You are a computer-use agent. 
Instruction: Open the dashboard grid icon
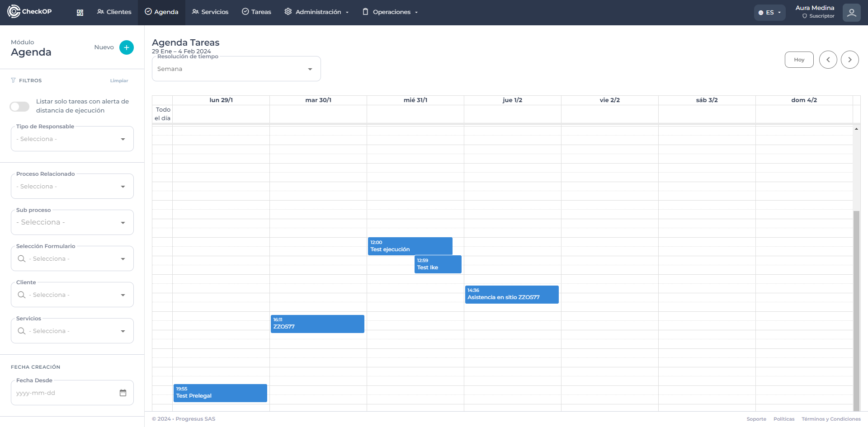point(80,13)
